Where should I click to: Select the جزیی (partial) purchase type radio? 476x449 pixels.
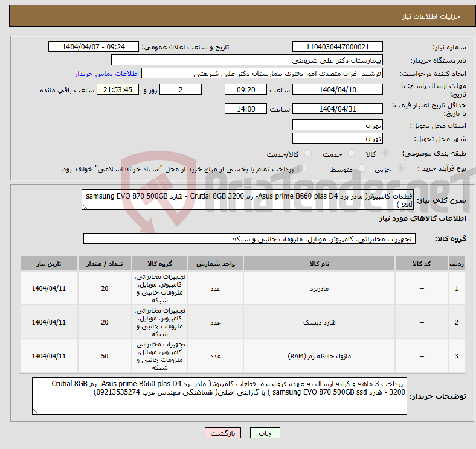400,168
